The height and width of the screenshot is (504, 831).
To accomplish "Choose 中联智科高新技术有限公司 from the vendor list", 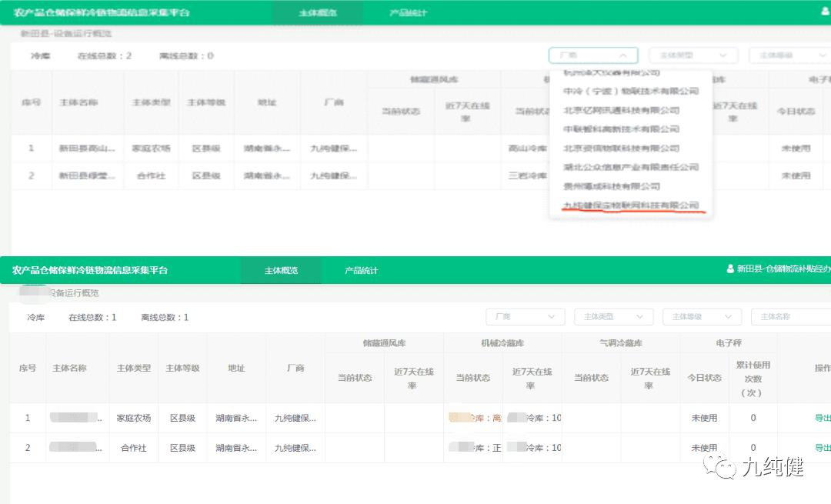I will coord(621,129).
